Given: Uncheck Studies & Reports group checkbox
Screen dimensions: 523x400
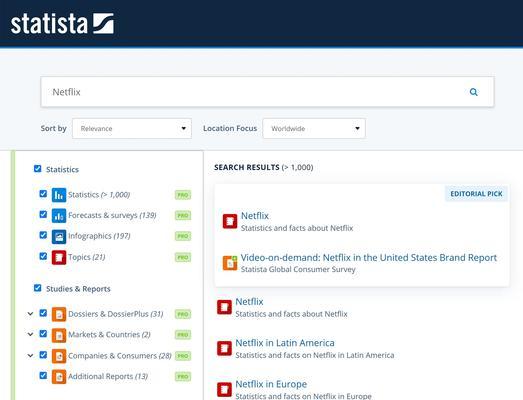Looking at the screenshot, I should click(38, 288).
